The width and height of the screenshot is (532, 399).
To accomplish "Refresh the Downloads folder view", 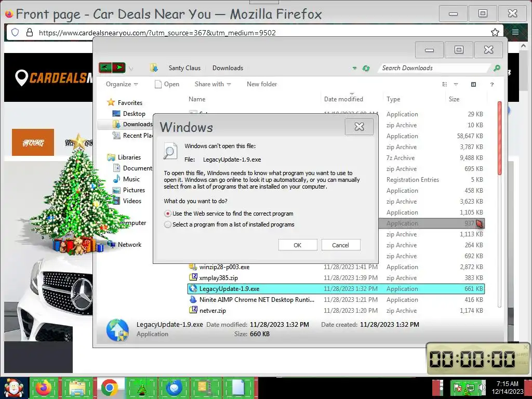I will click(366, 68).
